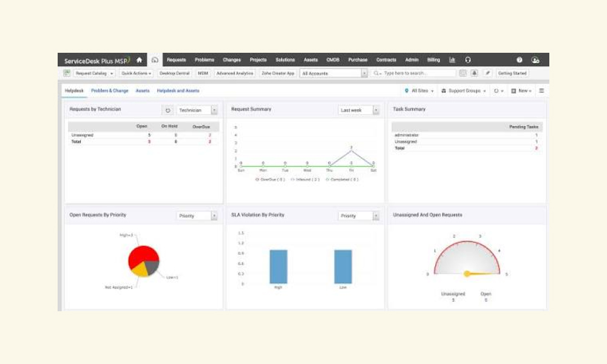Open the Requests menu
This screenshot has height=364, width=607.
pos(177,60)
